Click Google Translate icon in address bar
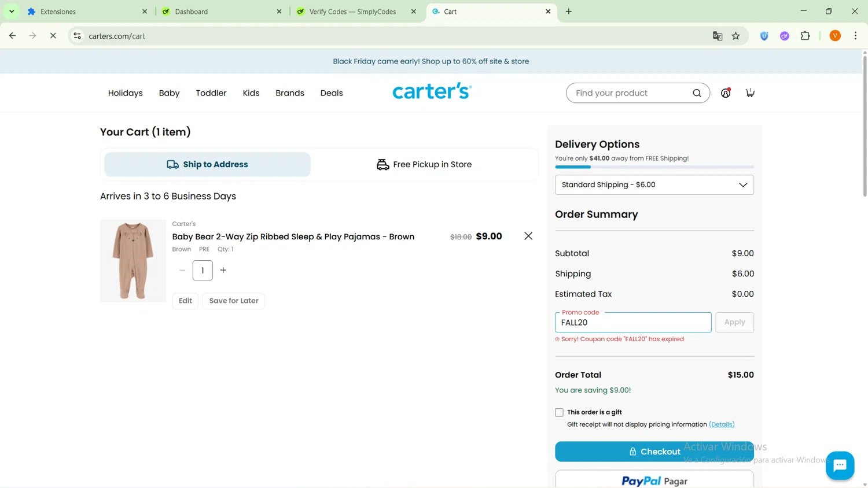Viewport: 868px width, 488px height. pyautogui.click(x=718, y=36)
